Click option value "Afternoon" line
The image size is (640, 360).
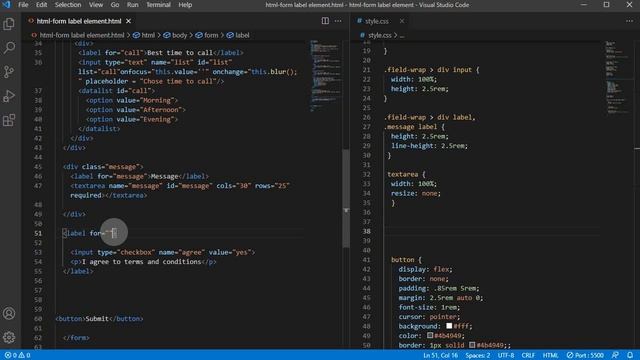click(x=136, y=110)
